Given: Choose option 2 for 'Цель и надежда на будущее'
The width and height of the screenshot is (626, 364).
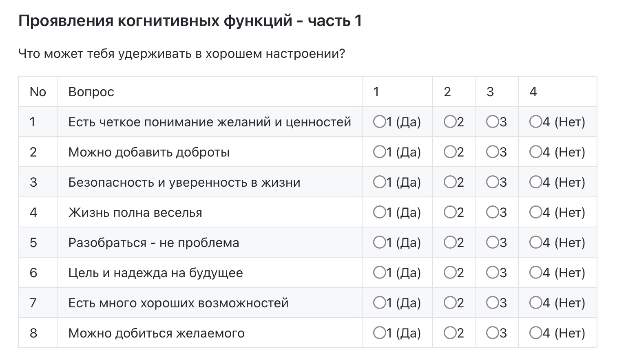Looking at the screenshot, I should pos(450,273).
